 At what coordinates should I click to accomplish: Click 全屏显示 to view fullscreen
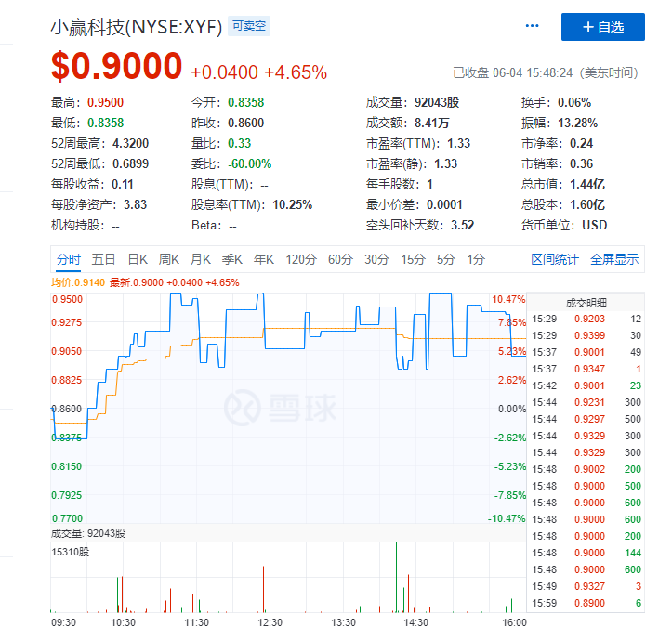click(x=614, y=259)
